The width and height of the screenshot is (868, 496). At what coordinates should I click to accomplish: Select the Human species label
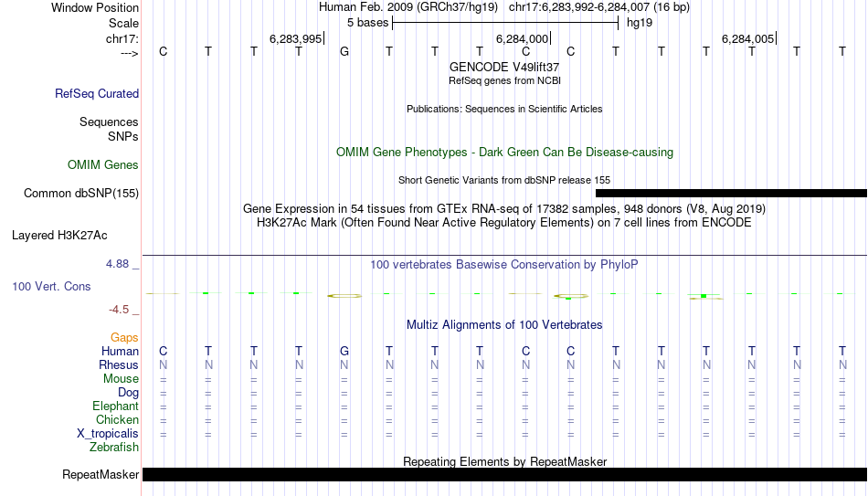click(x=120, y=352)
